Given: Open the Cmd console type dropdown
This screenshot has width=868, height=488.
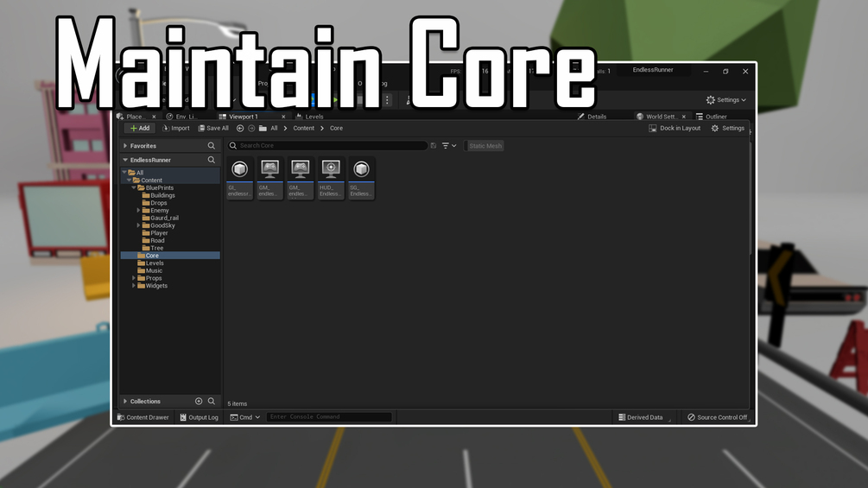Looking at the screenshot, I should pyautogui.click(x=244, y=417).
